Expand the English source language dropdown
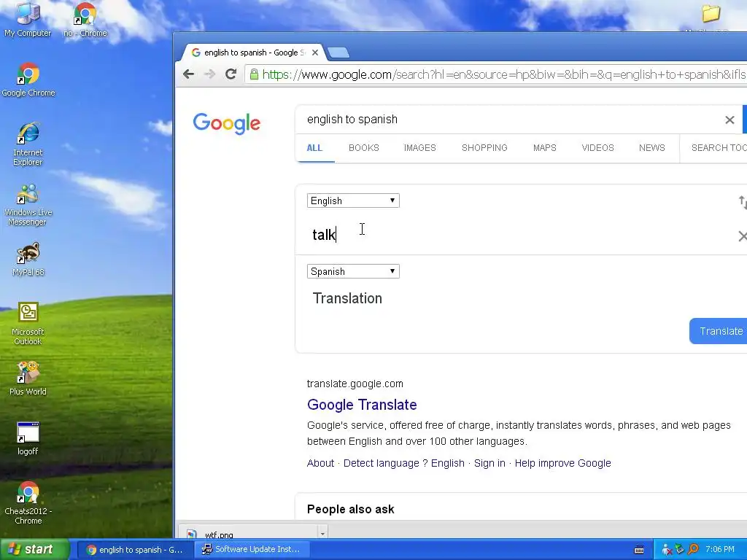 click(x=353, y=201)
